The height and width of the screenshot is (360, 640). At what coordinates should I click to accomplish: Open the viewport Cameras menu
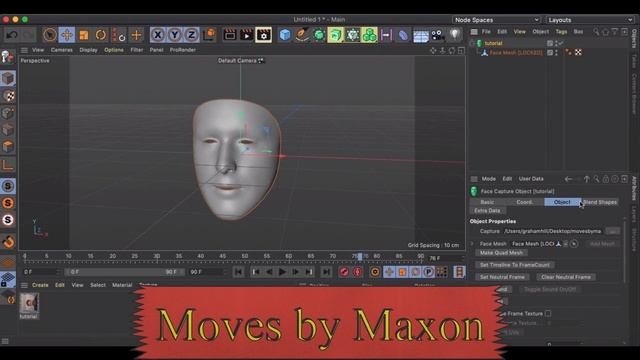point(62,50)
